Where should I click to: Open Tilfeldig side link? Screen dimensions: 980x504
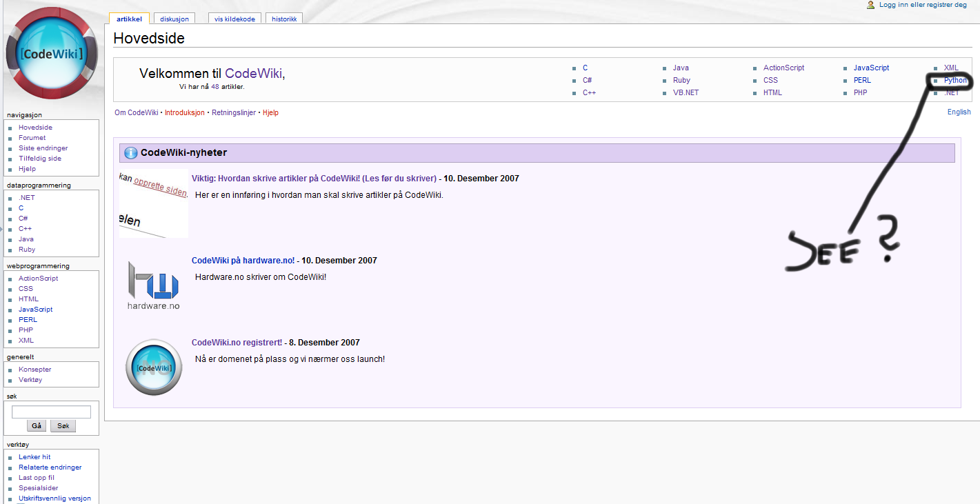coord(40,159)
